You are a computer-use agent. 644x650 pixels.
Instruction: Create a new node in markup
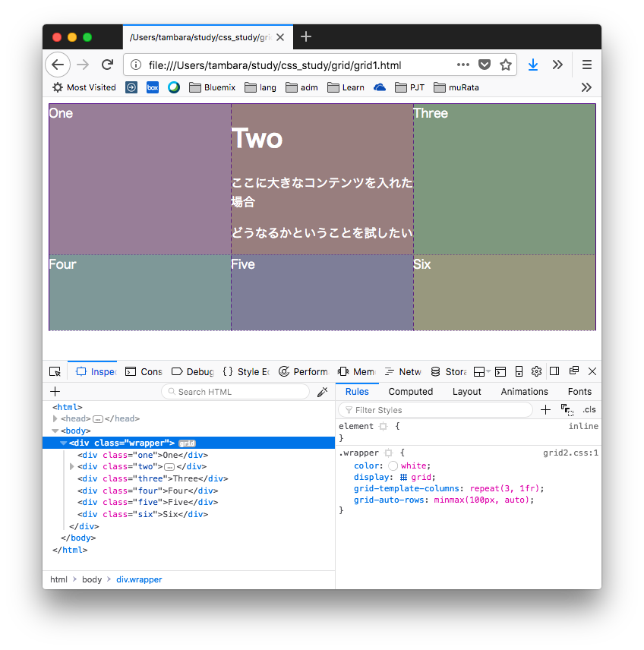tap(55, 391)
